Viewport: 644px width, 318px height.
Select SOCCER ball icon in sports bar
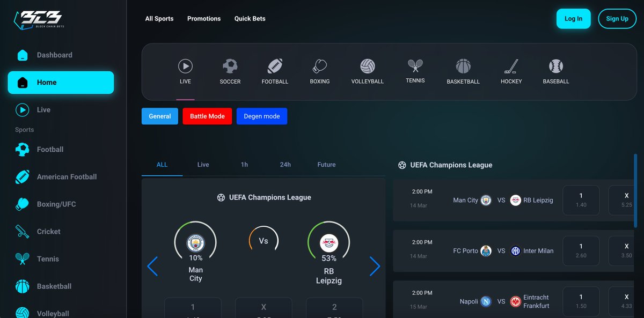[x=230, y=66]
